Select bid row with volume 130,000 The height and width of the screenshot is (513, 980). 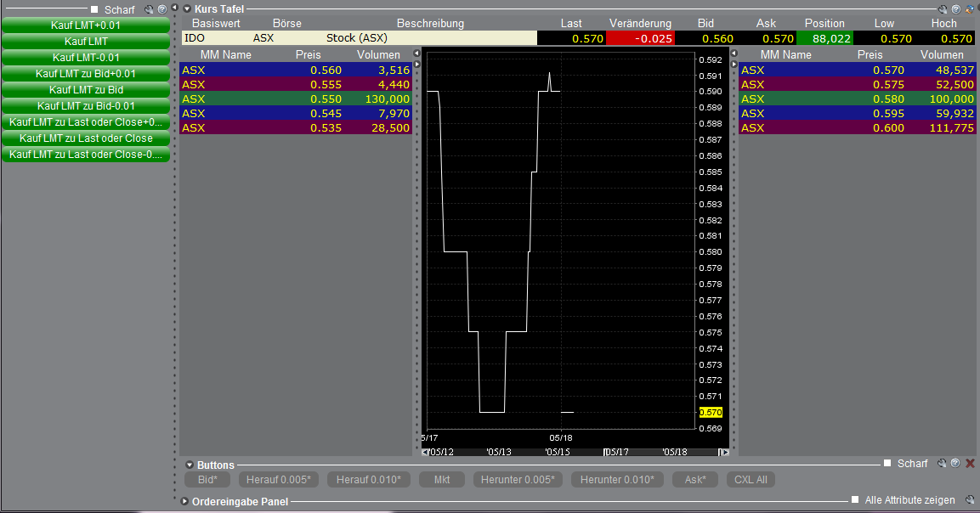coord(296,99)
